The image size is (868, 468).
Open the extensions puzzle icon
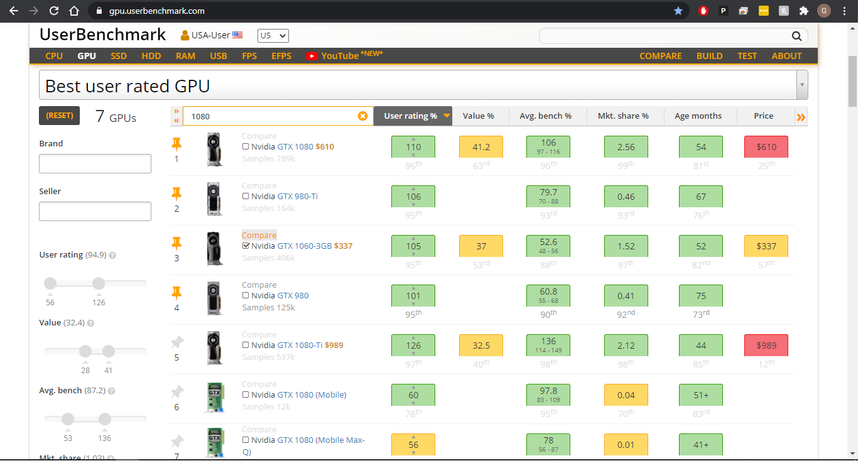tap(803, 11)
